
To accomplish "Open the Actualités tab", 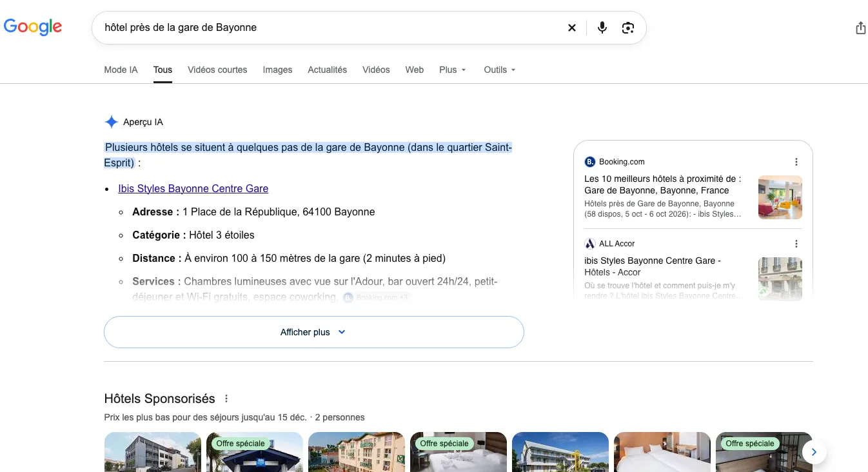I will (x=328, y=70).
